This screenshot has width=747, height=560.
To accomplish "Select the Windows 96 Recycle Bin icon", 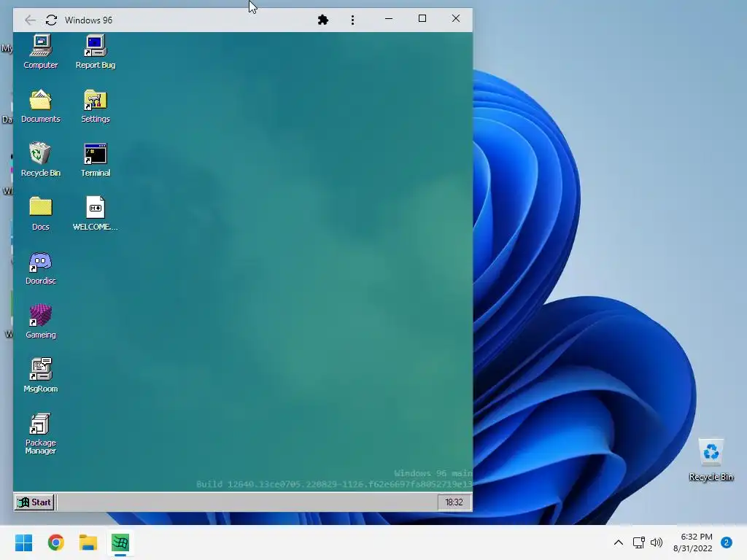I will 41,160.
